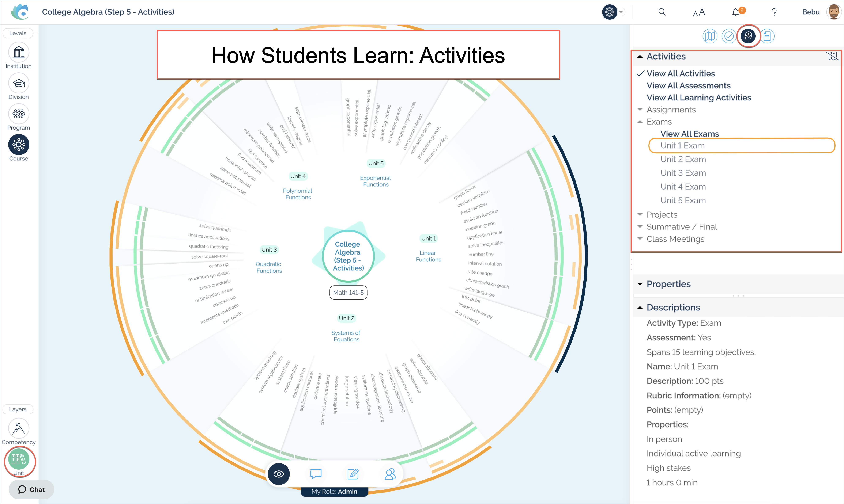Open the edit pencil icon in bottom toolbar

coord(353,474)
